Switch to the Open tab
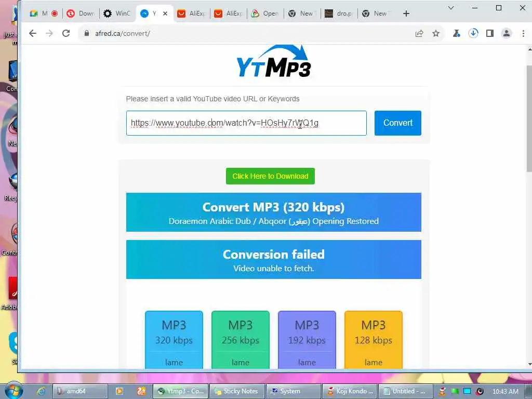 (x=265, y=14)
